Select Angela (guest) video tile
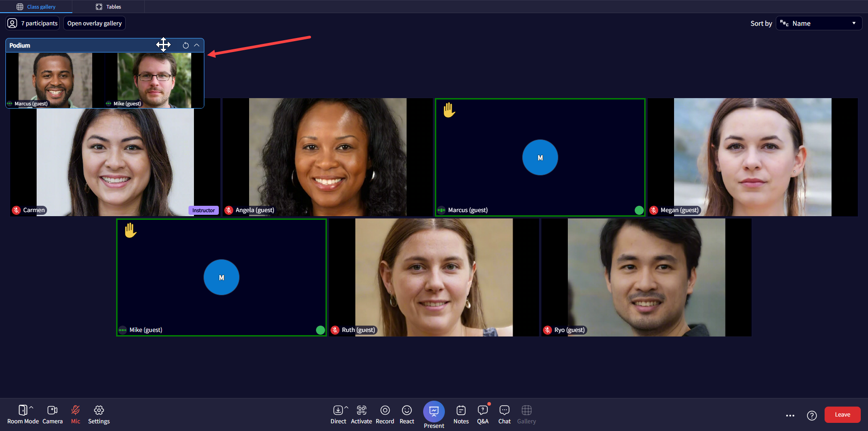Image resolution: width=868 pixels, height=431 pixels. tap(328, 157)
